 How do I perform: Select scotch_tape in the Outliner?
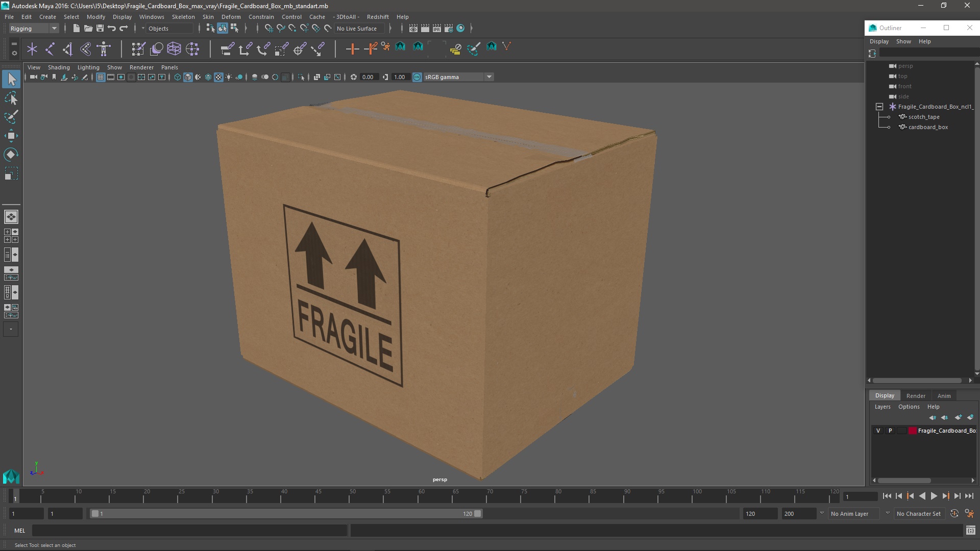point(924,117)
